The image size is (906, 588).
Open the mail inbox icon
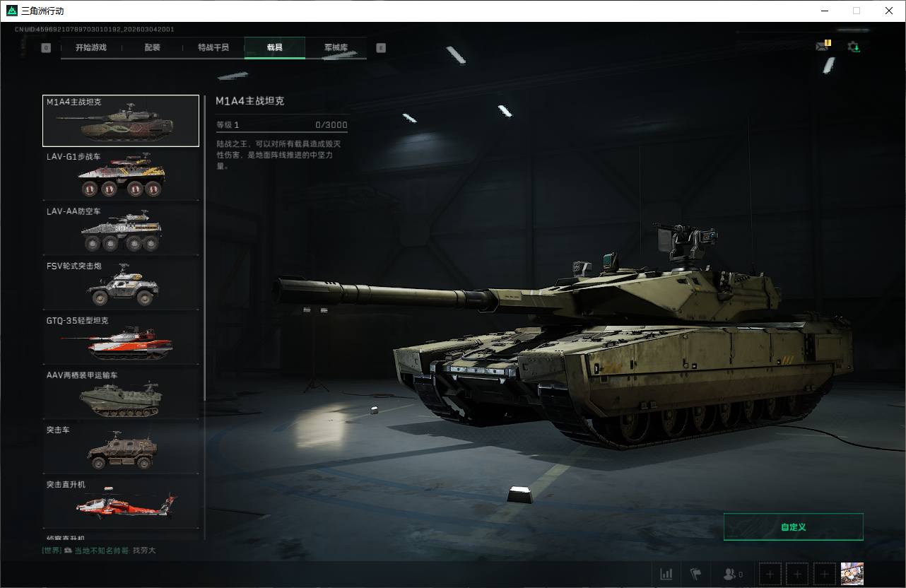[823, 47]
